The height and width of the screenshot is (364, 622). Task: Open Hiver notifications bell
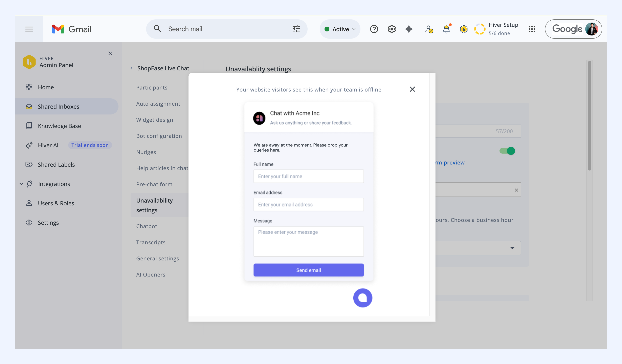coord(446,29)
